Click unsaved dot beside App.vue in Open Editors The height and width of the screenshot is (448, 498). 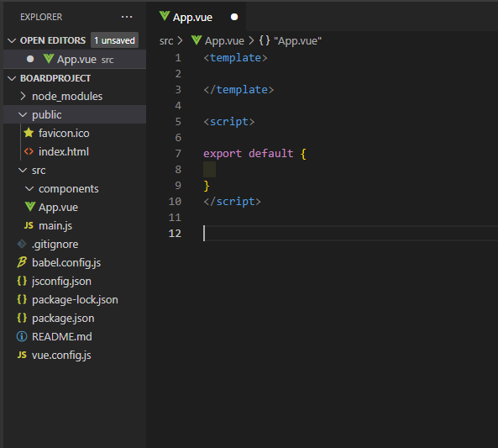pyautogui.click(x=30, y=59)
